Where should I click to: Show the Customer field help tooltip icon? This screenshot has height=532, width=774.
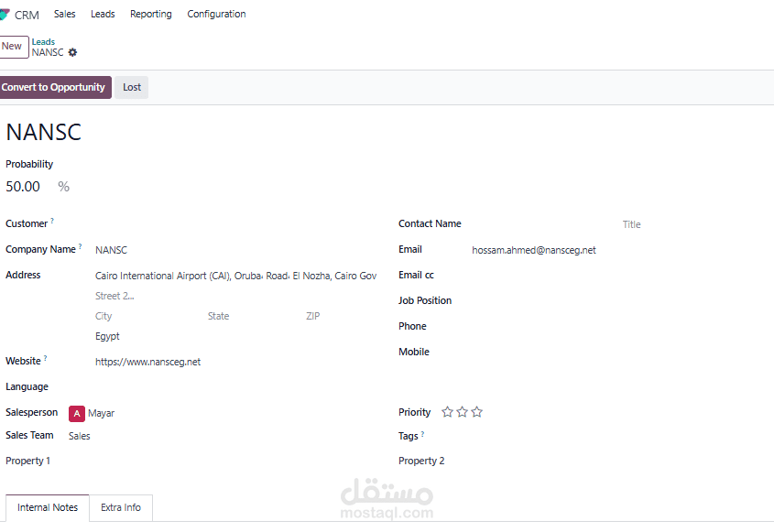pyautogui.click(x=52, y=221)
